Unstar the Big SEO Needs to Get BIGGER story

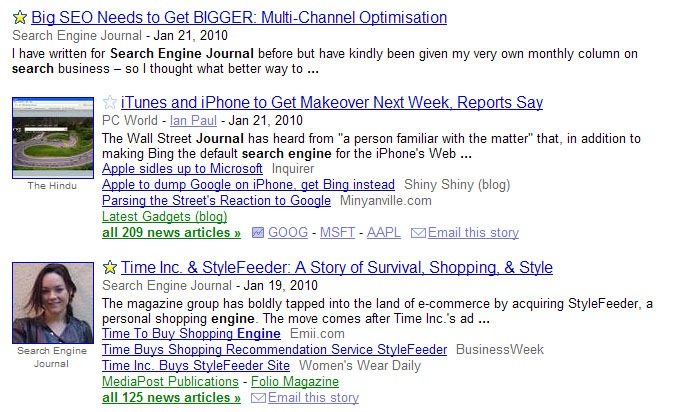point(20,17)
